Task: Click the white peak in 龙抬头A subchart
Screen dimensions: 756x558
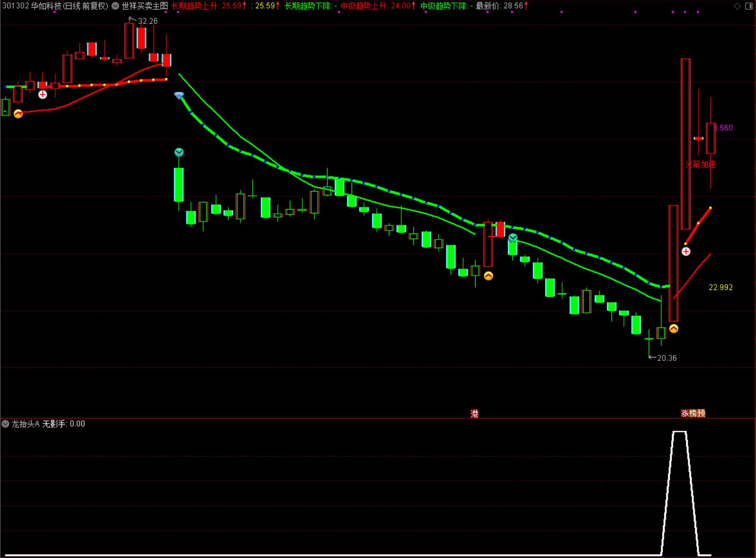Action: coord(680,432)
